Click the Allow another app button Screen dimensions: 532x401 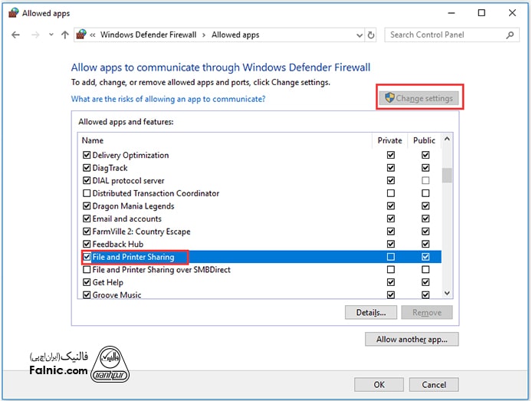[412, 339]
